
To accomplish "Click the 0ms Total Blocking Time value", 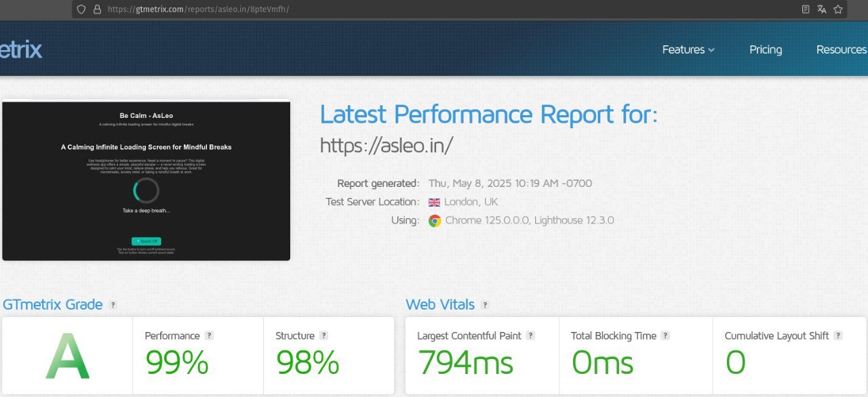I will coord(602,362).
